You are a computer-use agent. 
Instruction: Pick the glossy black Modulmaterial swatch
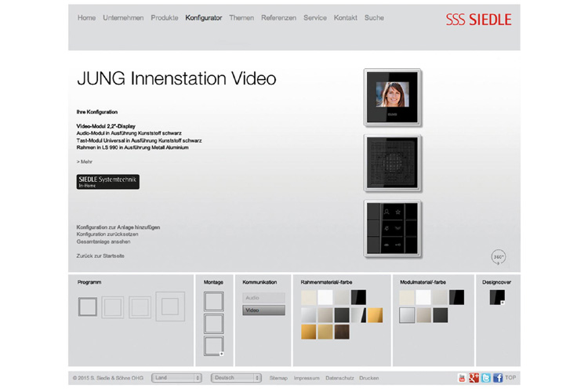457,297
